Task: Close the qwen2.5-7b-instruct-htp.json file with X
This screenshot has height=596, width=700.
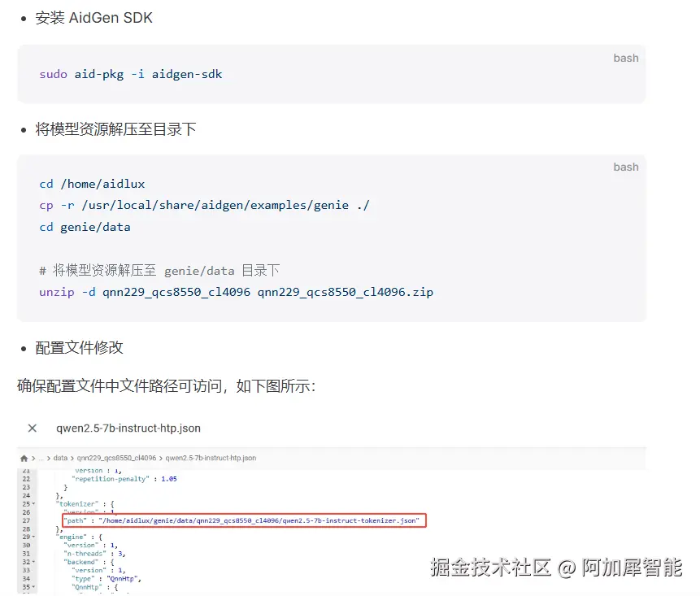Action: (x=32, y=428)
